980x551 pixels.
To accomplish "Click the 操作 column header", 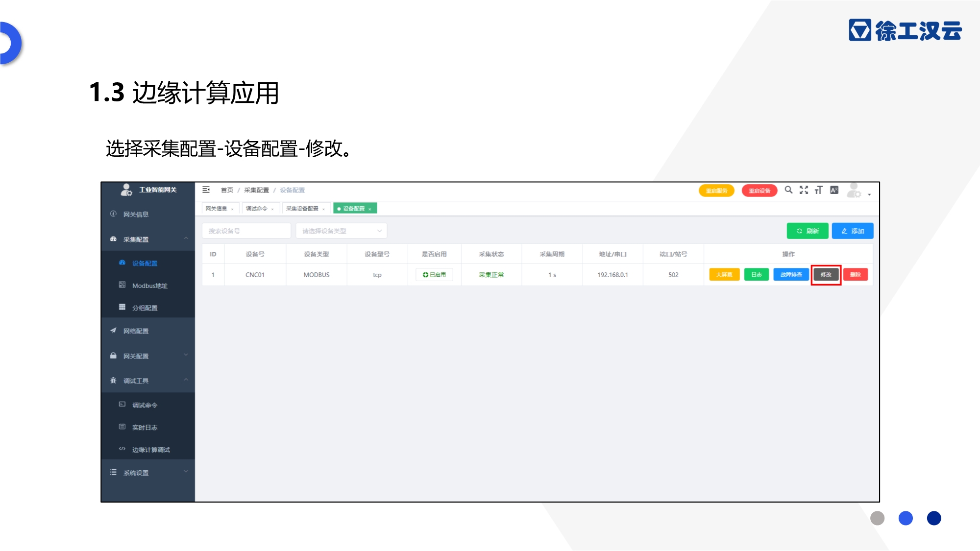I will pyautogui.click(x=788, y=254).
